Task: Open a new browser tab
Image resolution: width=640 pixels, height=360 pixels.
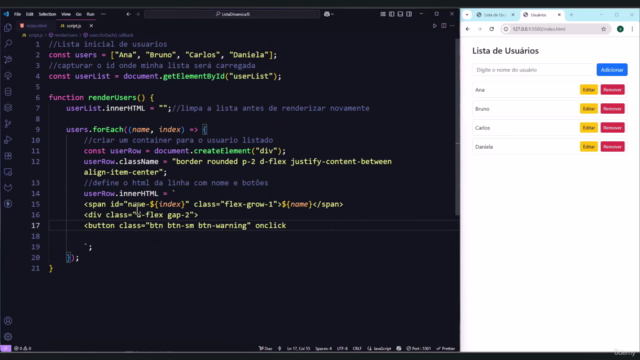Action: tap(571, 15)
